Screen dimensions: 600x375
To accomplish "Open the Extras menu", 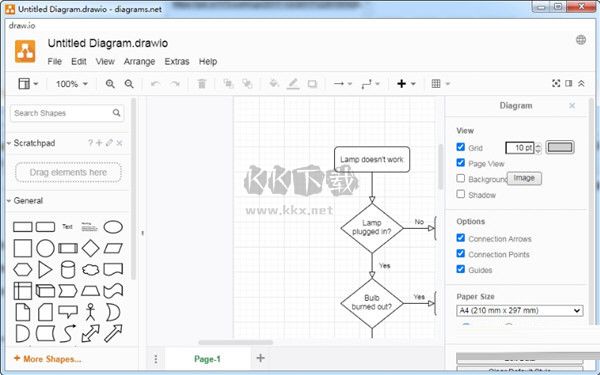I will 177,62.
